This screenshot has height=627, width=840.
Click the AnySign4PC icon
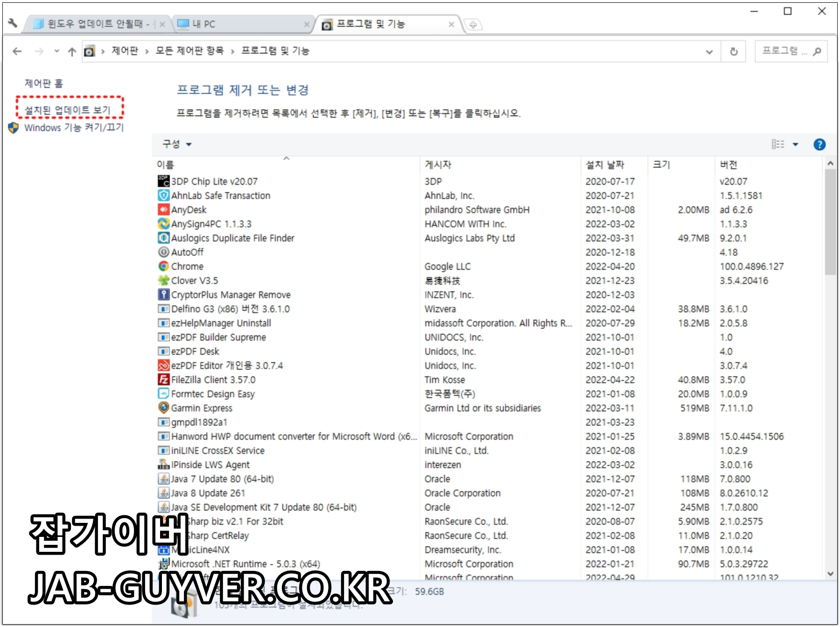coord(163,224)
